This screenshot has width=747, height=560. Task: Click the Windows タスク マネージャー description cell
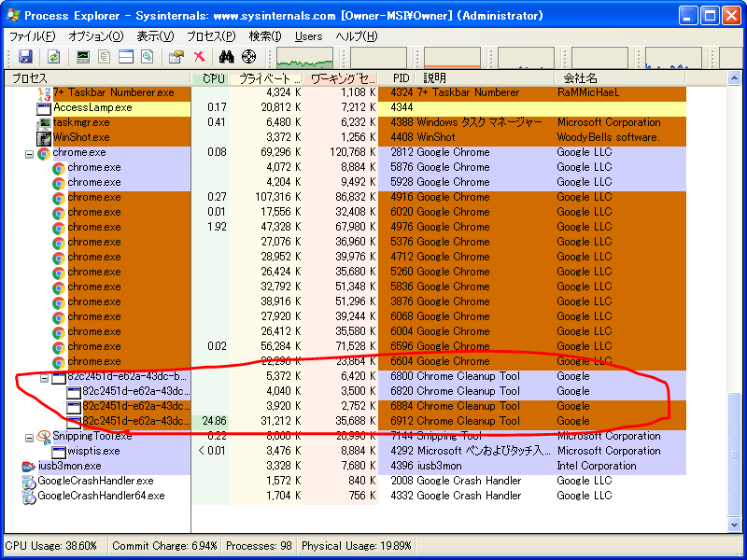click(479, 122)
